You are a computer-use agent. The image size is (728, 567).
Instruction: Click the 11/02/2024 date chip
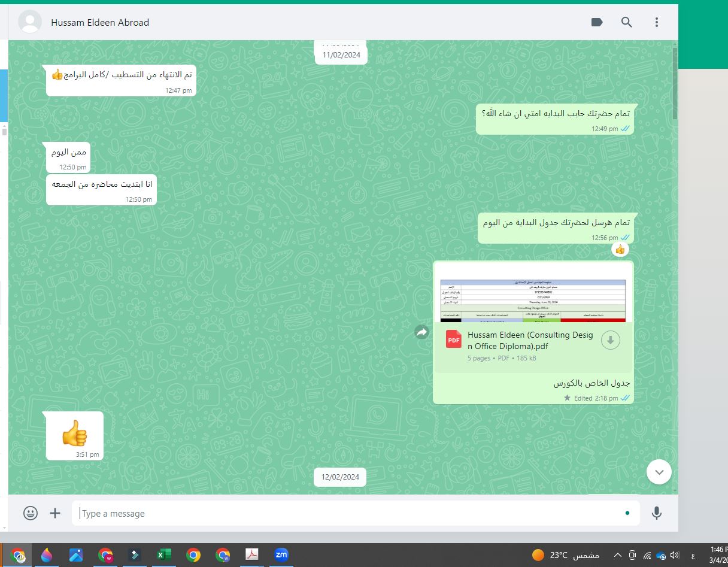[x=341, y=55]
